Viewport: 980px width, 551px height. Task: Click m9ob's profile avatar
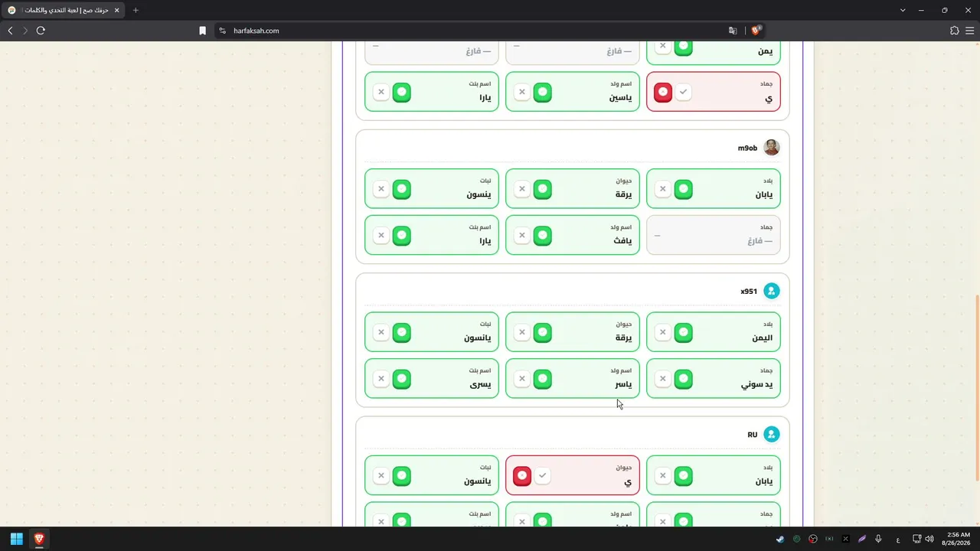[x=772, y=148]
